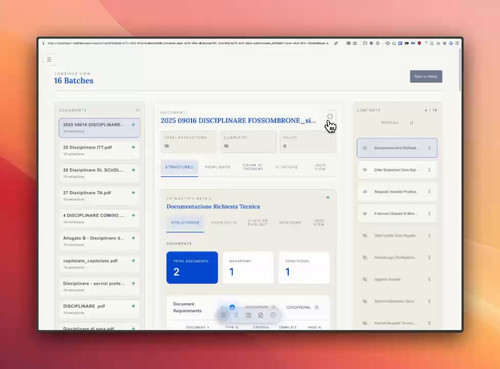The height and width of the screenshot is (369, 500).
Task: Open the three-dot menu for Fatturato Globale N Mini...
Action: (x=429, y=213)
